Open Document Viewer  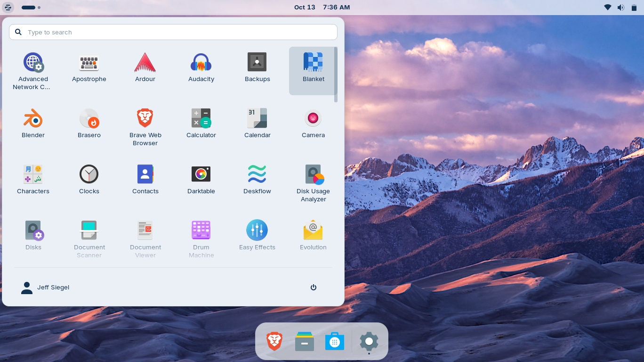[145, 238]
